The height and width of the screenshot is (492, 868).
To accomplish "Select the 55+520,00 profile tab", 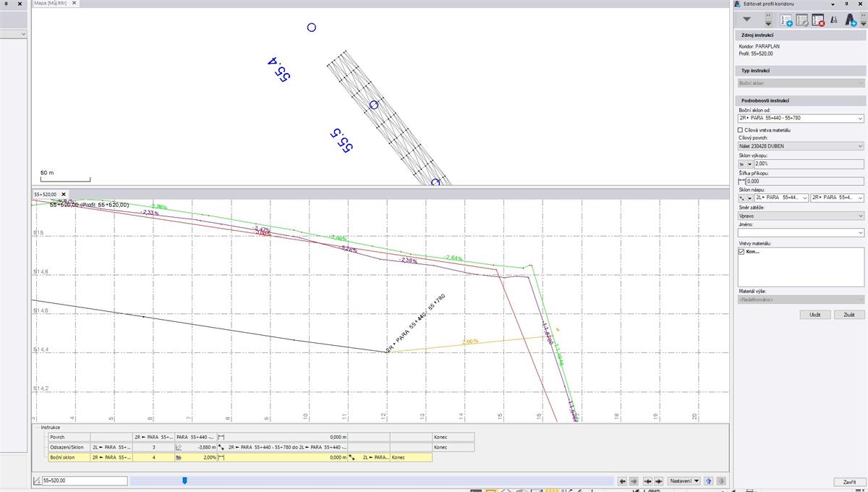I will pyautogui.click(x=46, y=195).
